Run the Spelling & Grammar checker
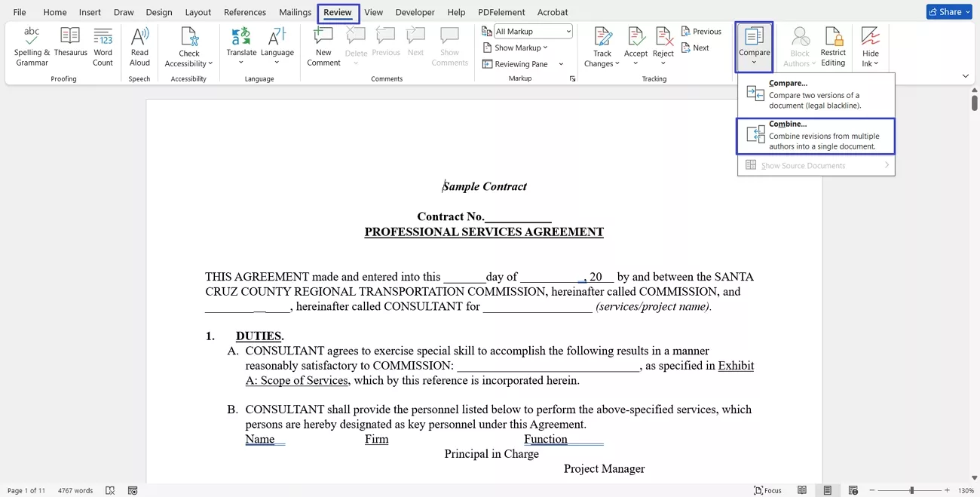Screen dimensions: 980x497 [31, 45]
